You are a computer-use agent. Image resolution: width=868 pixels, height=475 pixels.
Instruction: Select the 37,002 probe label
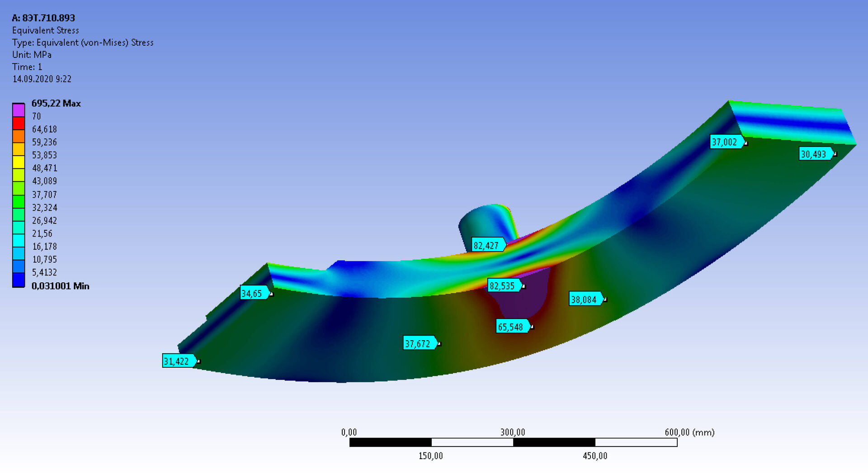[x=728, y=142]
